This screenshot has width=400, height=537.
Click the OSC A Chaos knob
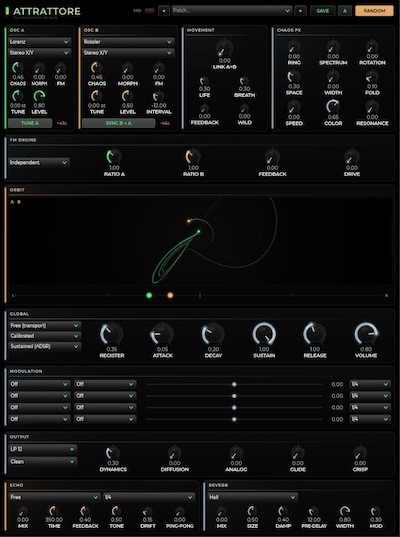coord(18,67)
